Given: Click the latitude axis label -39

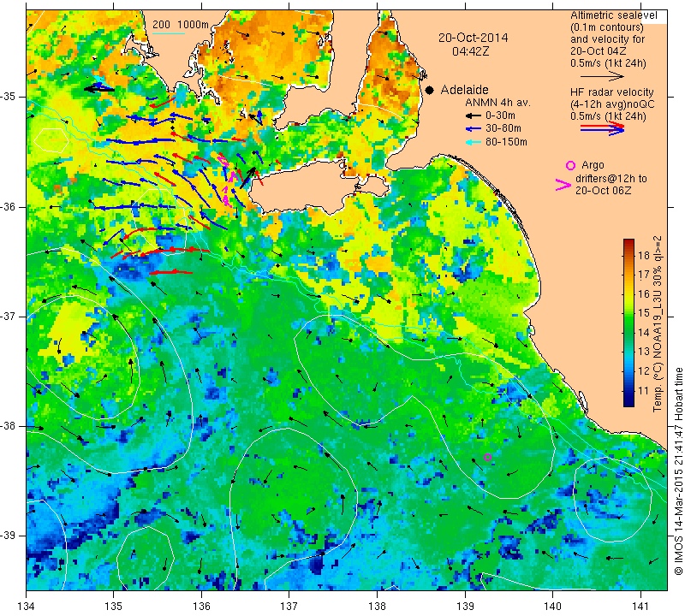Looking at the screenshot, I should coord(9,536).
